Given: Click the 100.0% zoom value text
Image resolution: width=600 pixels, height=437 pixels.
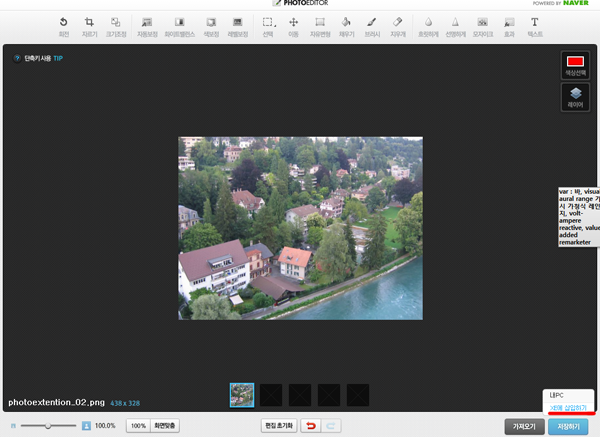Looking at the screenshot, I should point(105,426).
